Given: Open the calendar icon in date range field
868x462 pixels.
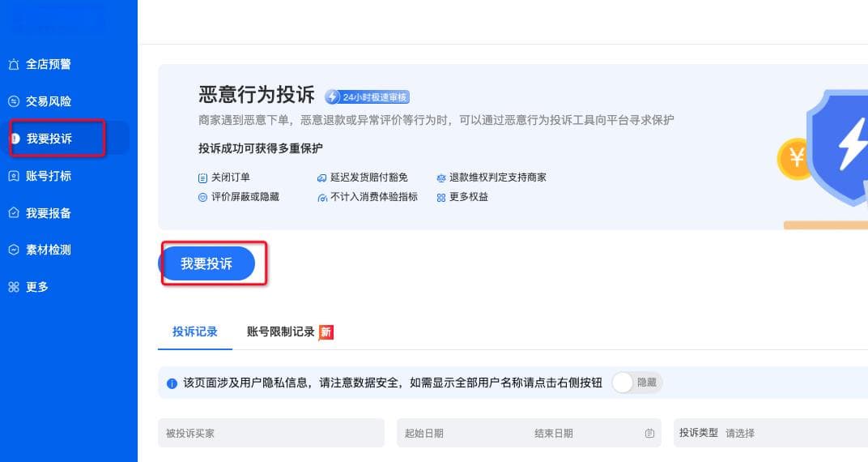Looking at the screenshot, I should tap(650, 433).
